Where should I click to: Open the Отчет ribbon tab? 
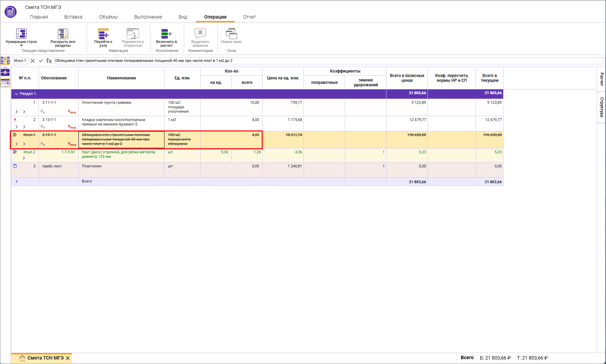pos(249,17)
